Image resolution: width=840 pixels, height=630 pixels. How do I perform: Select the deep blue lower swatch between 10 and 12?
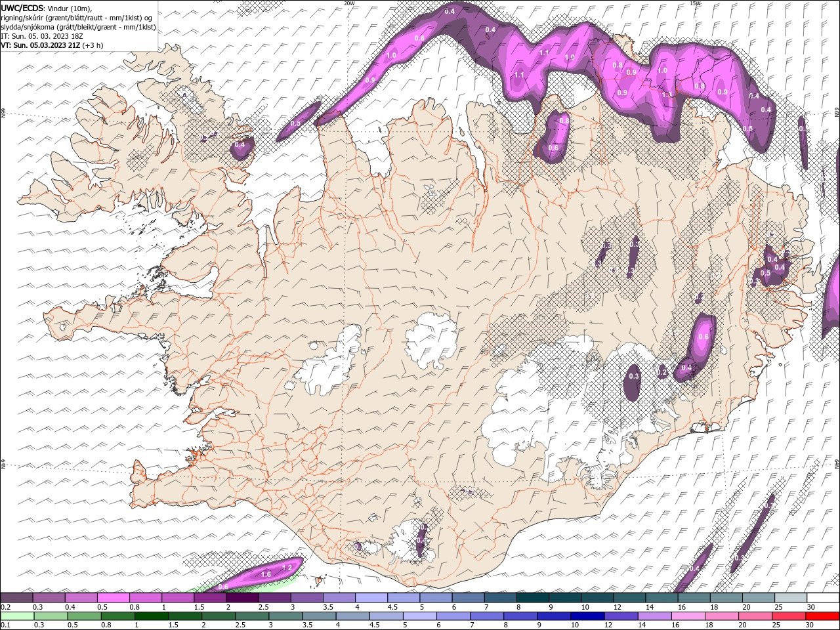click(x=586, y=616)
